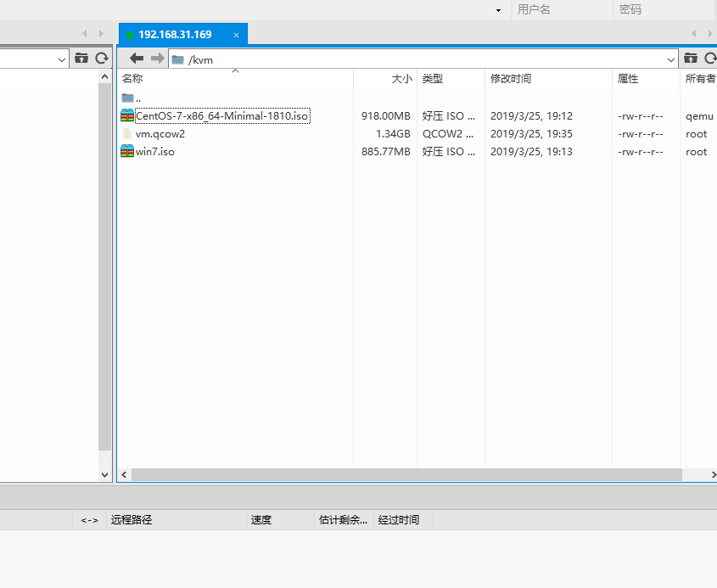Sort files by the 名称 column
This screenshot has height=588, width=717.
point(235,79)
